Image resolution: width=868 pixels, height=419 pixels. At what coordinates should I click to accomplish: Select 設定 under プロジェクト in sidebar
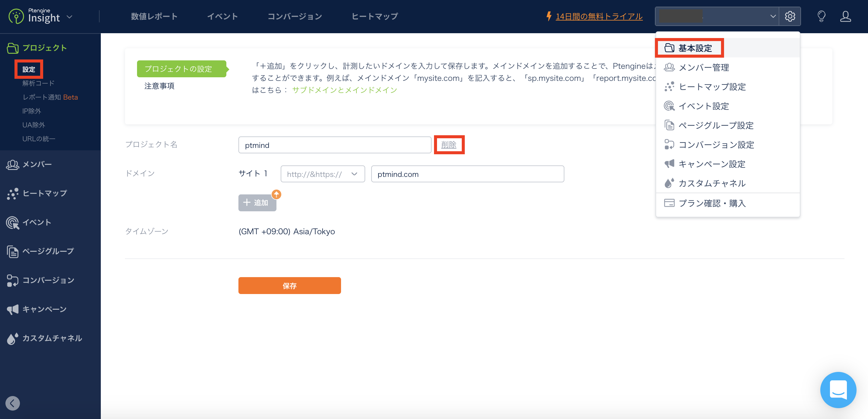click(29, 69)
